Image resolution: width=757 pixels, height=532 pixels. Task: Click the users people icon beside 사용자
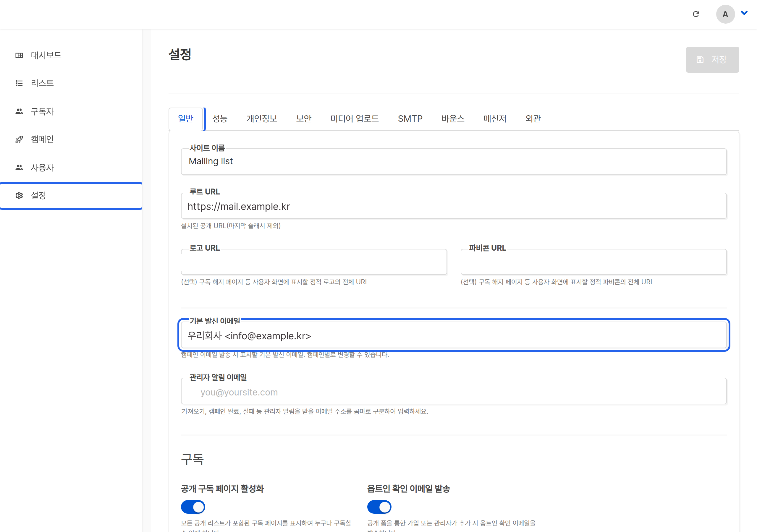[x=19, y=168]
